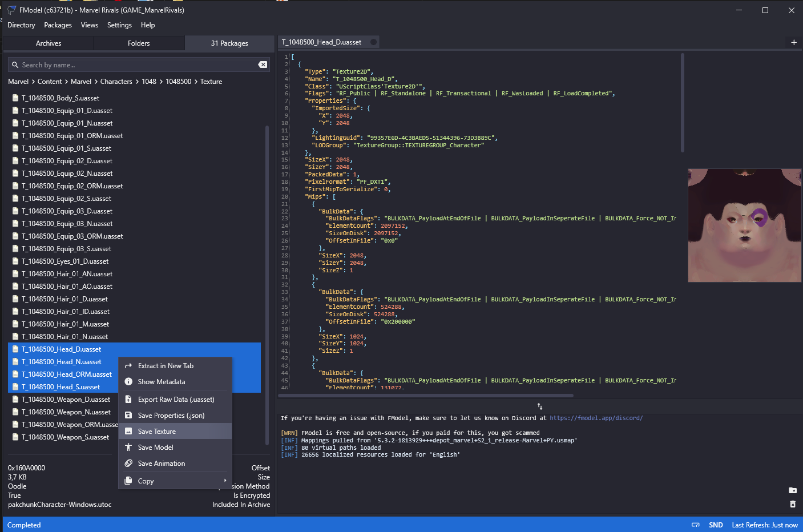Switch to the Archives tab

click(49, 43)
